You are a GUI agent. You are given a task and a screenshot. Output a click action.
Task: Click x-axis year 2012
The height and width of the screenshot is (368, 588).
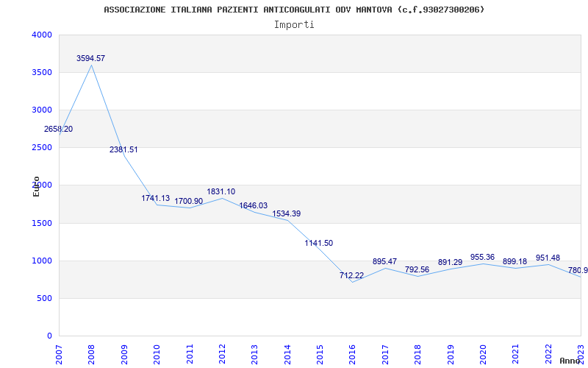(222, 354)
